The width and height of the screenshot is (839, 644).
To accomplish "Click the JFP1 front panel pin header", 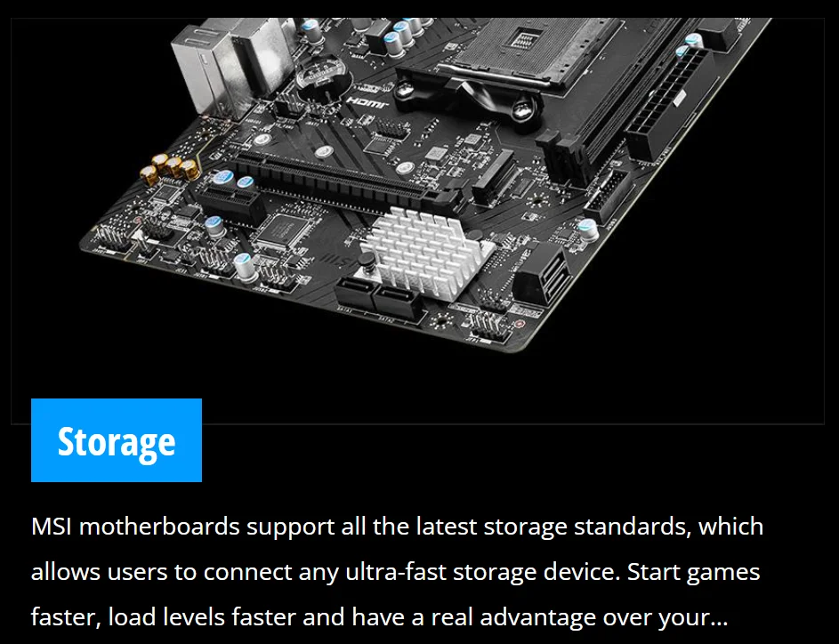I will point(488,327).
